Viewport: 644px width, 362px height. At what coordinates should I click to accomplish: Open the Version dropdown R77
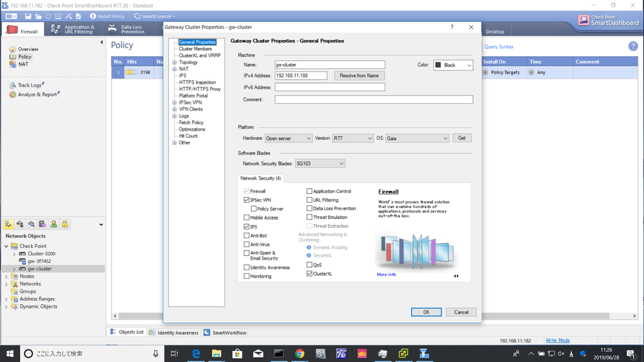click(x=353, y=138)
